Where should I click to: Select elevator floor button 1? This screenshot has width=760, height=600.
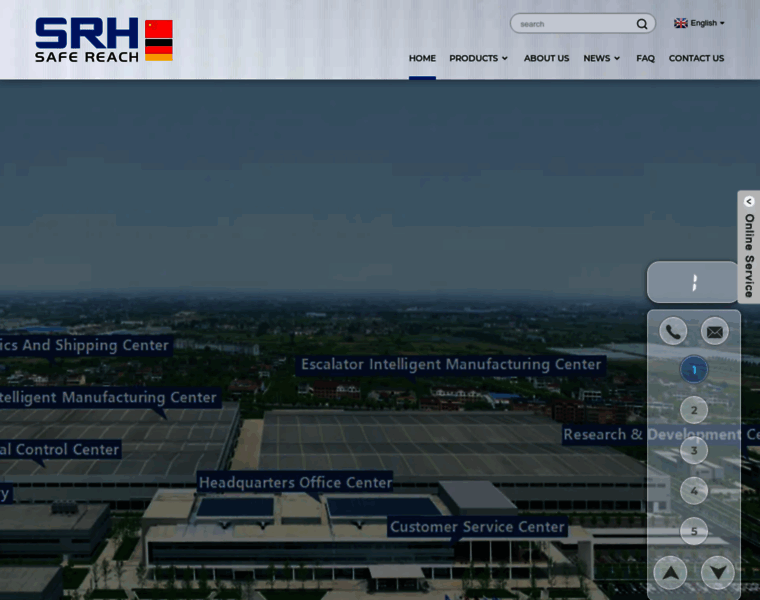point(694,370)
